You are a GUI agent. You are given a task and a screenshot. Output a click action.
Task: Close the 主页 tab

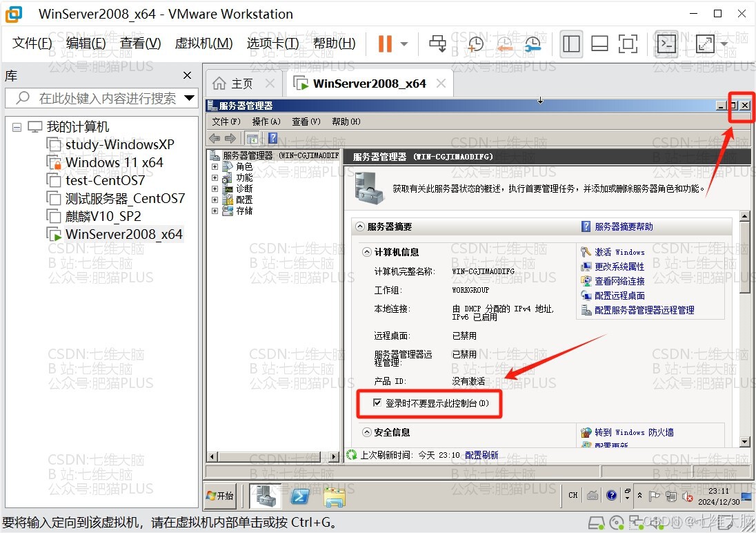pos(270,84)
